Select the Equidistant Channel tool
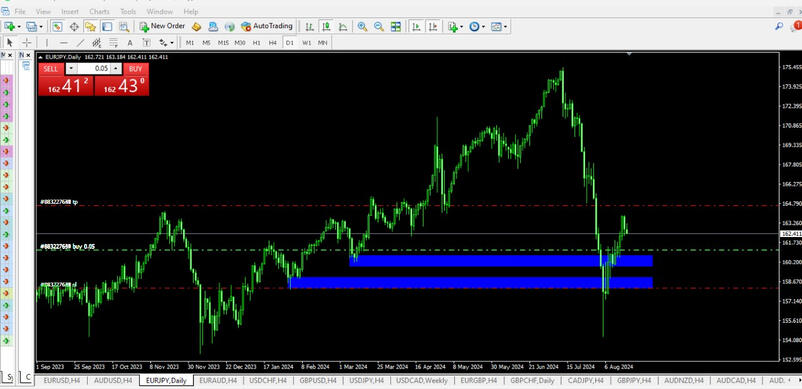The image size is (802, 389). point(97,42)
